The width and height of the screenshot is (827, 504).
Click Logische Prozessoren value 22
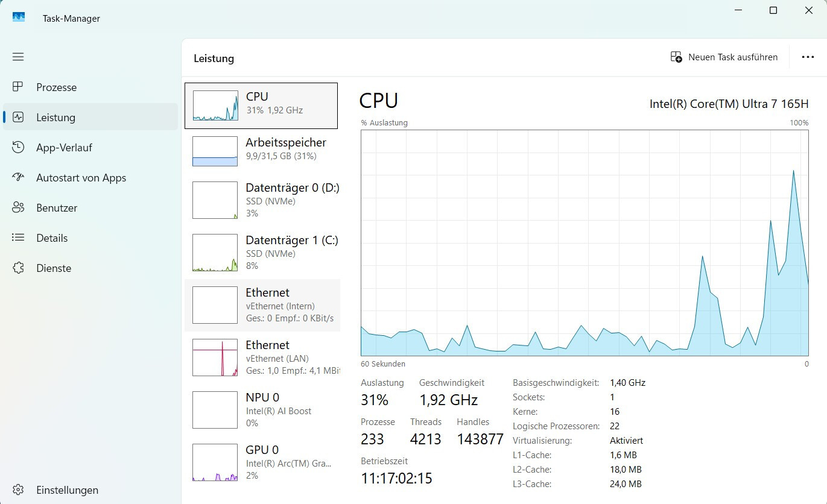pyautogui.click(x=615, y=426)
